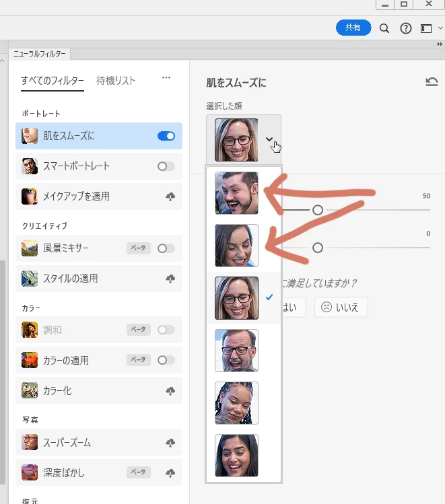Switch to すべてのフィルター tab
The height and width of the screenshot is (504, 445).
click(x=53, y=80)
